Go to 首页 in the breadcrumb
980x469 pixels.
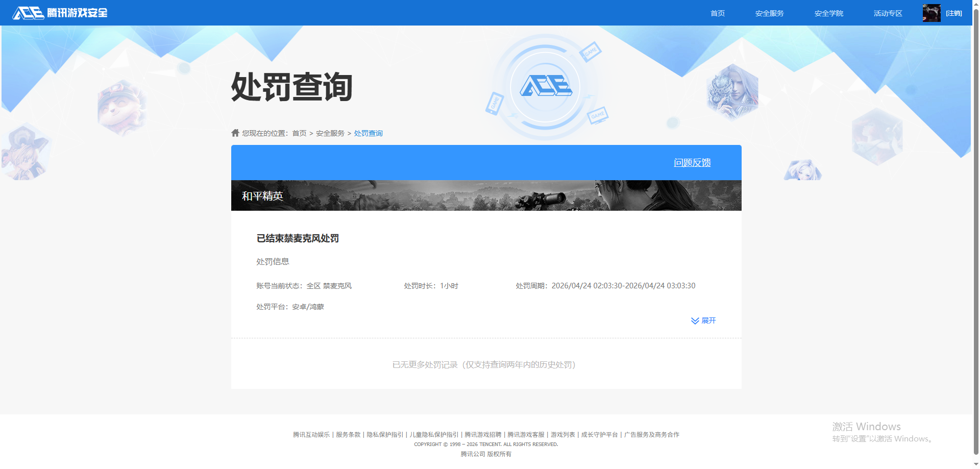pos(299,133)
